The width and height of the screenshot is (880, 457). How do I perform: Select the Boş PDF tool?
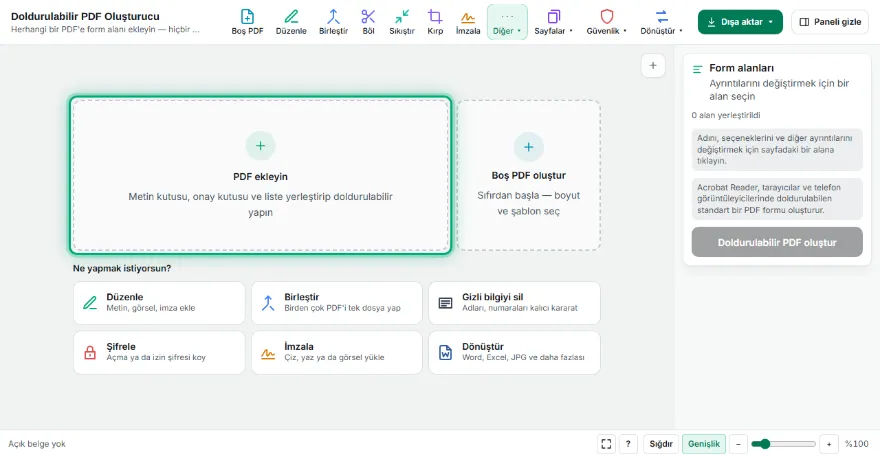click(247, 22)
